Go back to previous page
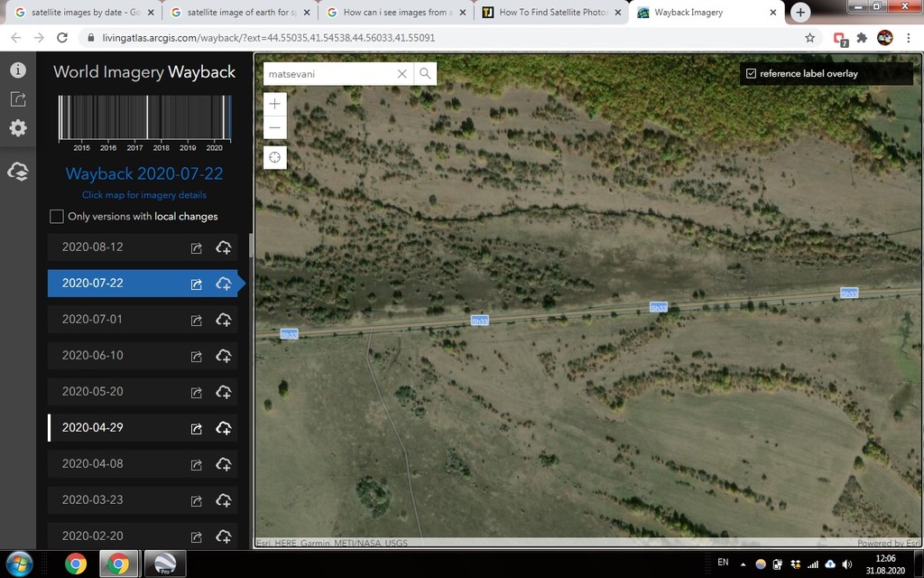Image resolution: width=924 pixels, height=578 pixels. tap(16, 38)
